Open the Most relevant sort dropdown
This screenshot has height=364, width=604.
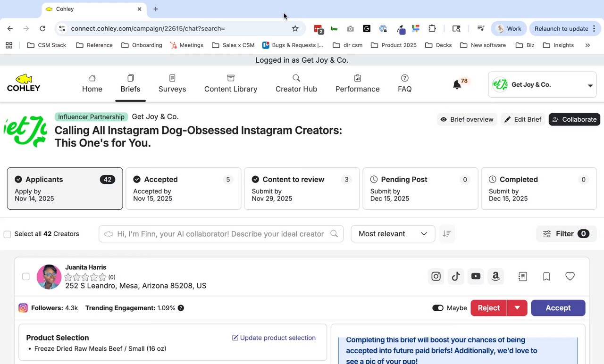tap(393, 234)
